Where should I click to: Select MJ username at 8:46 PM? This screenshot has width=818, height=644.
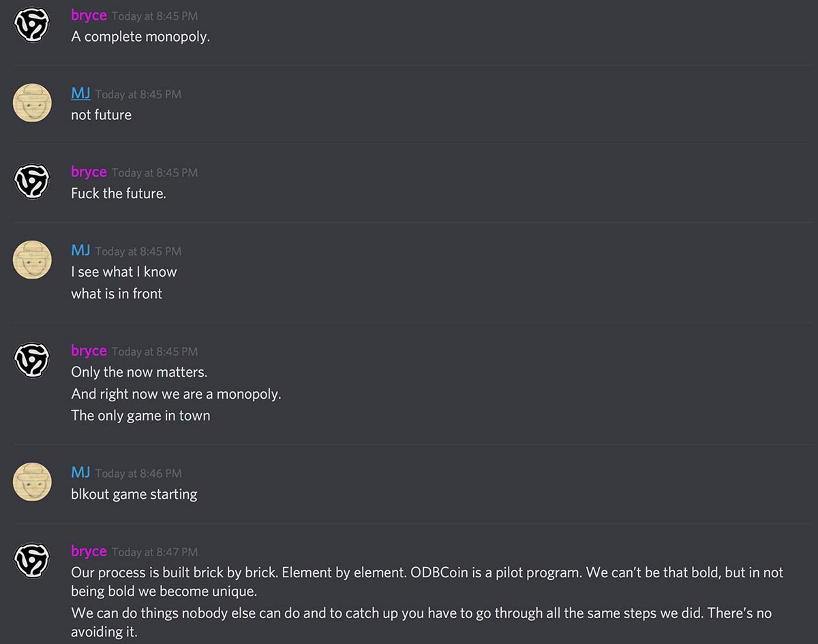tap(80, 472)
